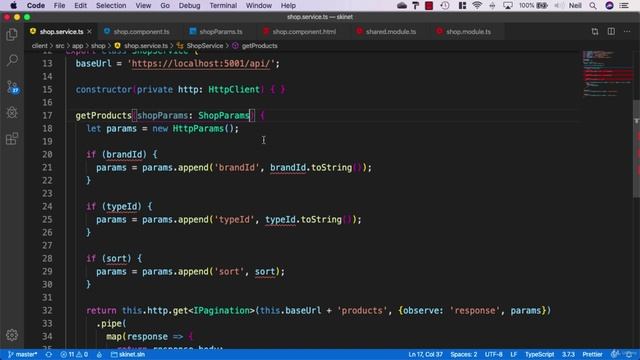640x360 pixels.
Task: Open the Selection menu
Action: tap(111, 5)
